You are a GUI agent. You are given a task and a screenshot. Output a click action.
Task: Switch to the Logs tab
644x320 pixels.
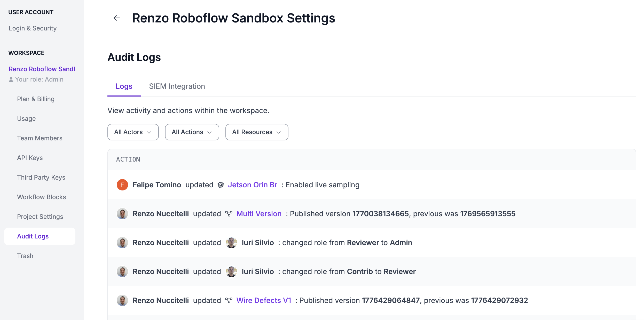coord(124,86)
